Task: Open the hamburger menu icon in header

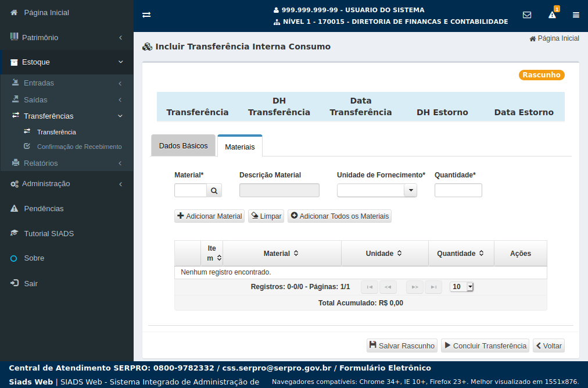Action: 576,15
